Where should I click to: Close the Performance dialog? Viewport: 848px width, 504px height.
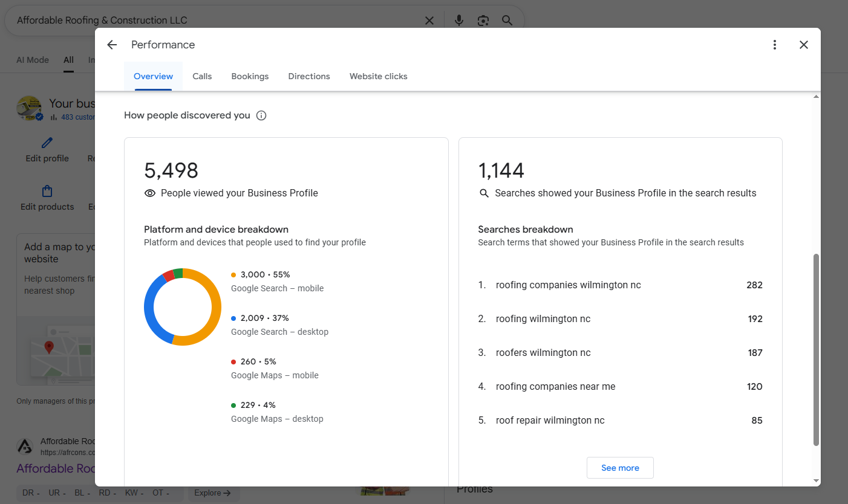[x=804, y=45]
